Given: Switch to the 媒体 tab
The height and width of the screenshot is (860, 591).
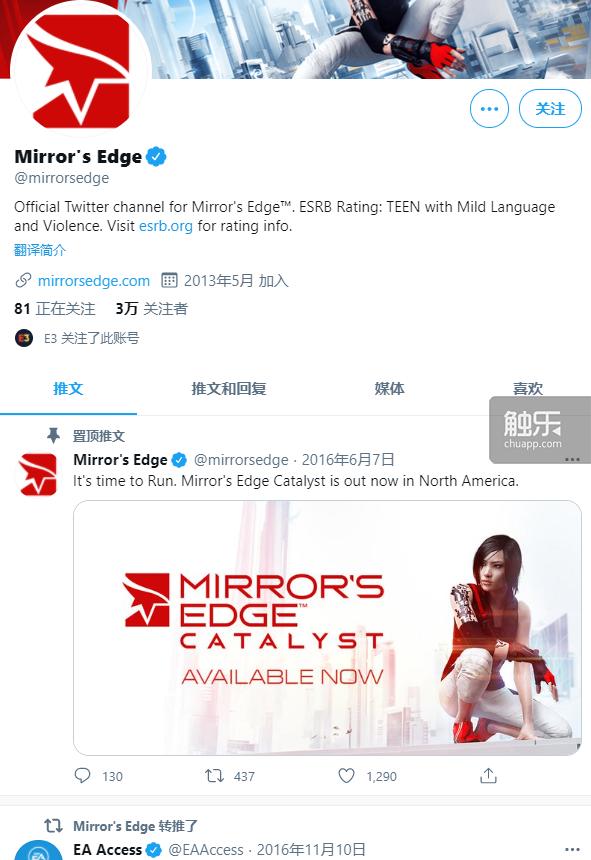Looking at the screenshot, I should [389, 389].
